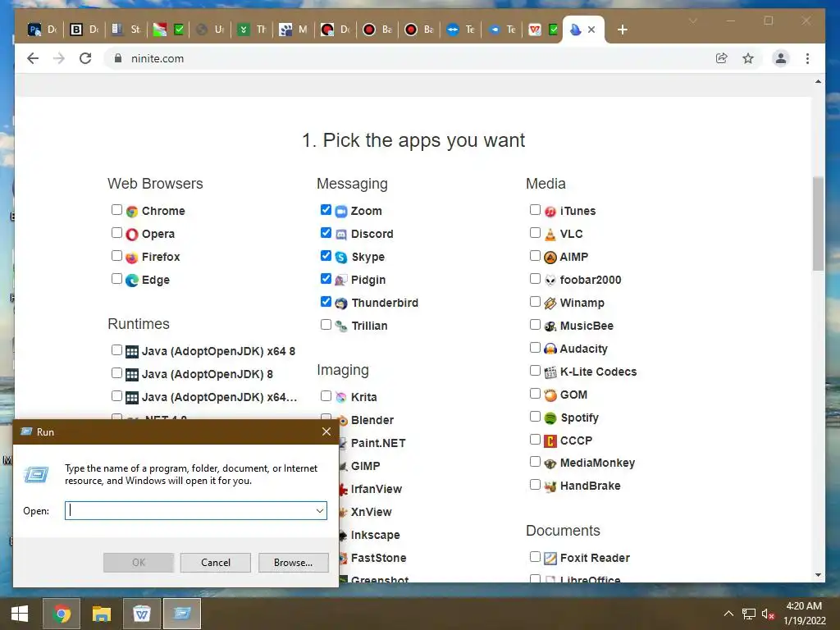Click the Audacity label

583,349
